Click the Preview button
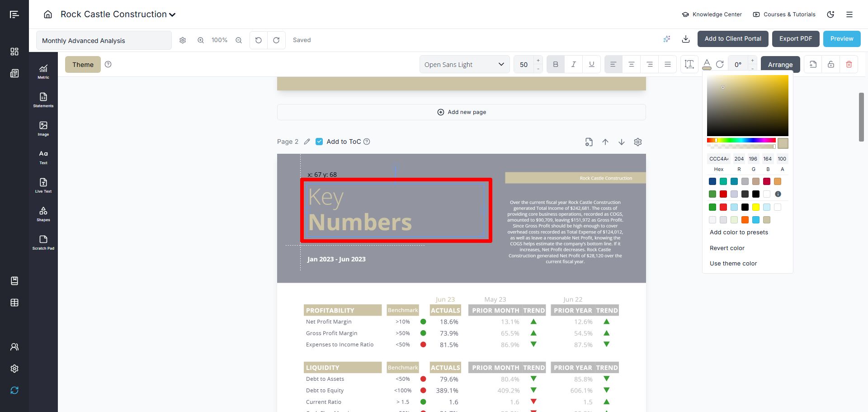Screen dimensions: 868x412 pyautogui.click(x=842, y=39)
